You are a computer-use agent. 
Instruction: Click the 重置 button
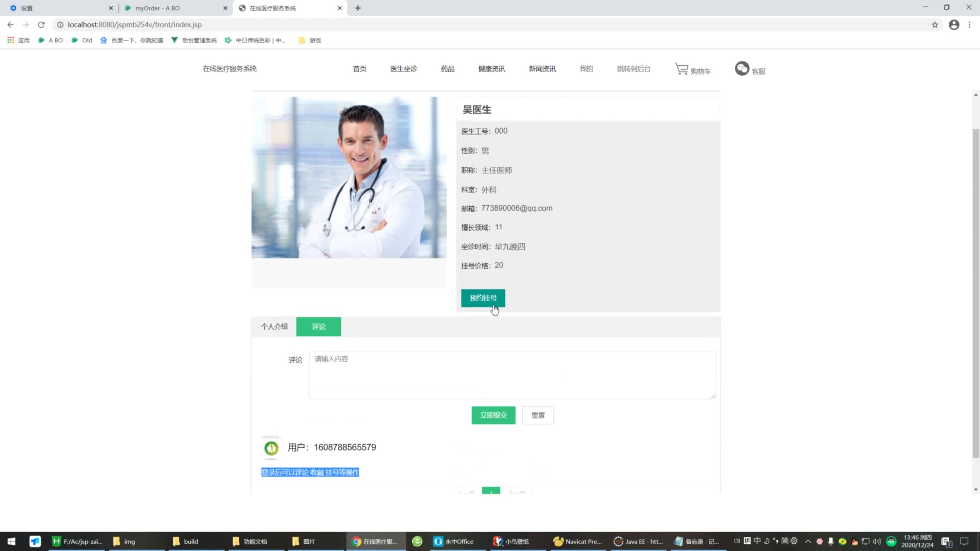click(537, 415)
